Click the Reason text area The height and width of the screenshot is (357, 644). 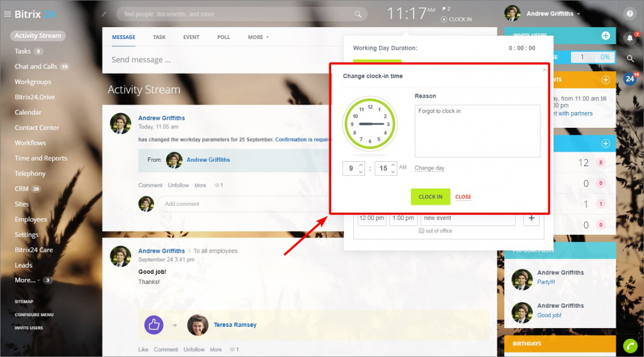click(x=477, y=131)
